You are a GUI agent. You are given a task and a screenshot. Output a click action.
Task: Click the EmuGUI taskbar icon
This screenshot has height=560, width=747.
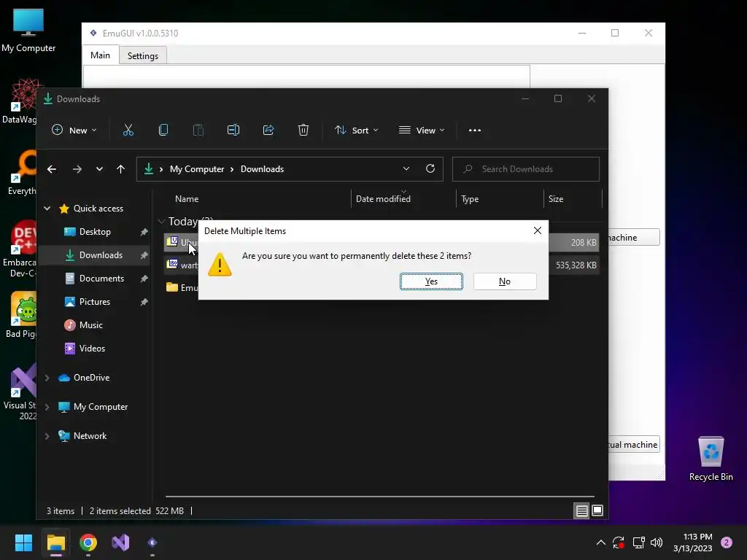[152, 542]
